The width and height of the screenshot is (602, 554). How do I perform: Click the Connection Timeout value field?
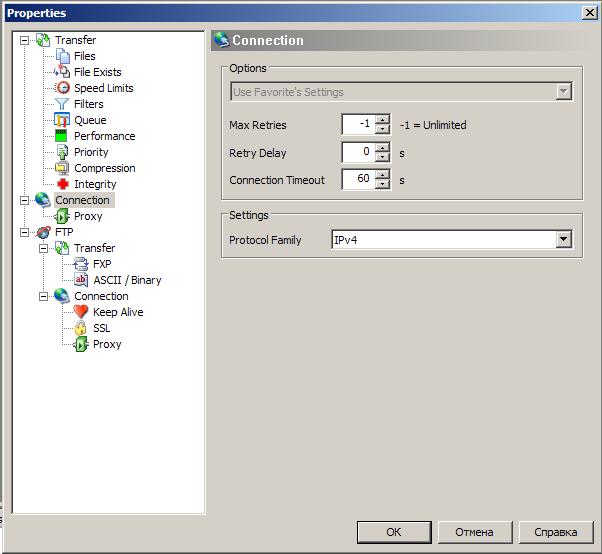click(x=359, y=179)
